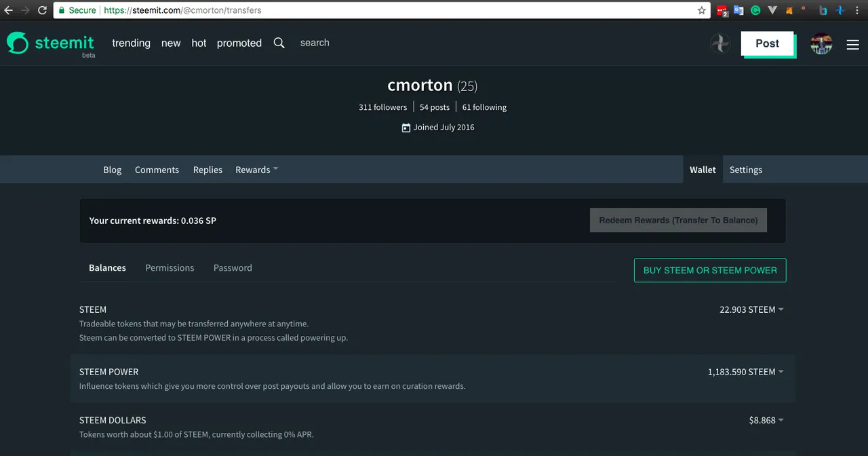Viewport: 868px width, 456px height.
Task: Click the calendar icon next to Joined date
Action: [x=406, y=128]
